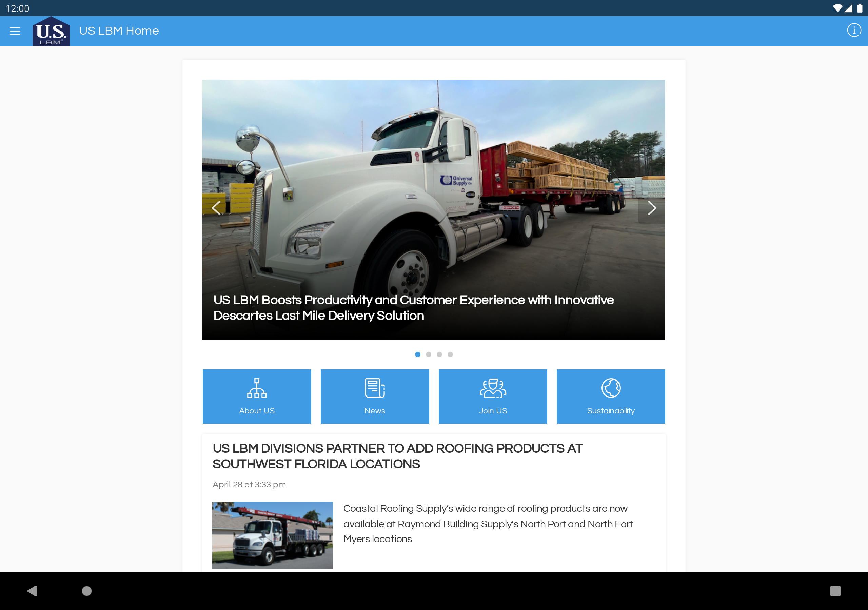
Task: Tap the status bar clock 12:00
Action: click(17, 8)
